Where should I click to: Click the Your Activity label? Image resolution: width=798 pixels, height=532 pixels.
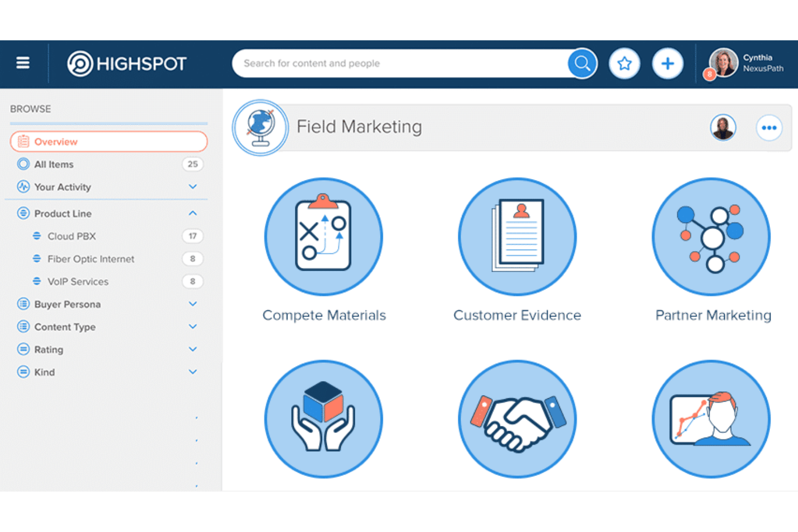[x=63, y=187]
